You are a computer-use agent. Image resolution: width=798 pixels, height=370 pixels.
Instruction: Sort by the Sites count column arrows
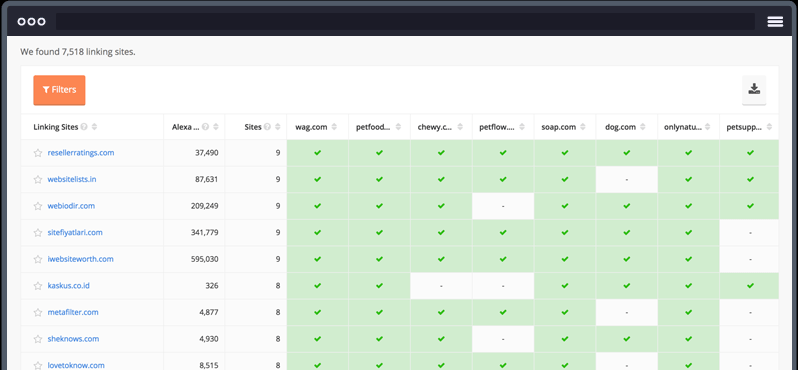coord(278,127)
